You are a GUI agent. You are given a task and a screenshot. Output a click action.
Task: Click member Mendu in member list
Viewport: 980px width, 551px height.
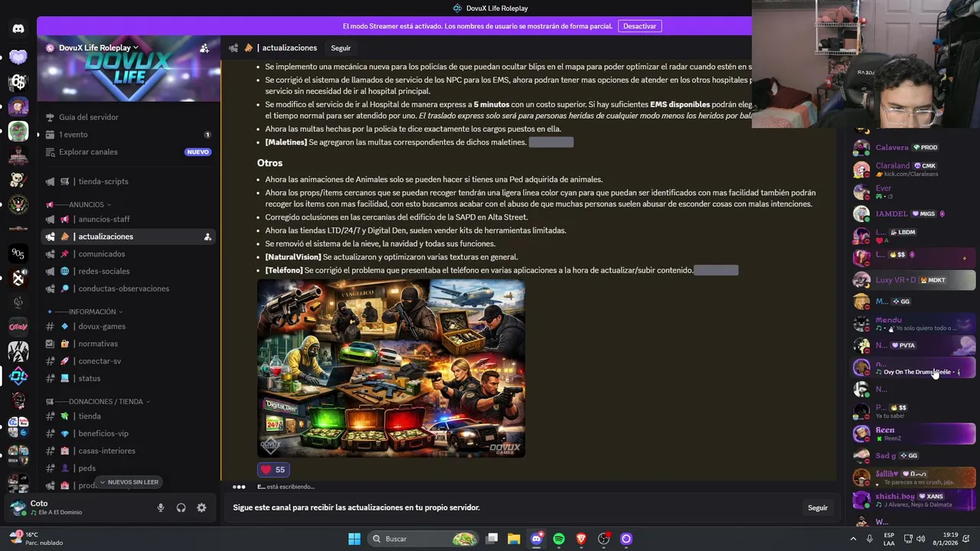click(913, 324)
